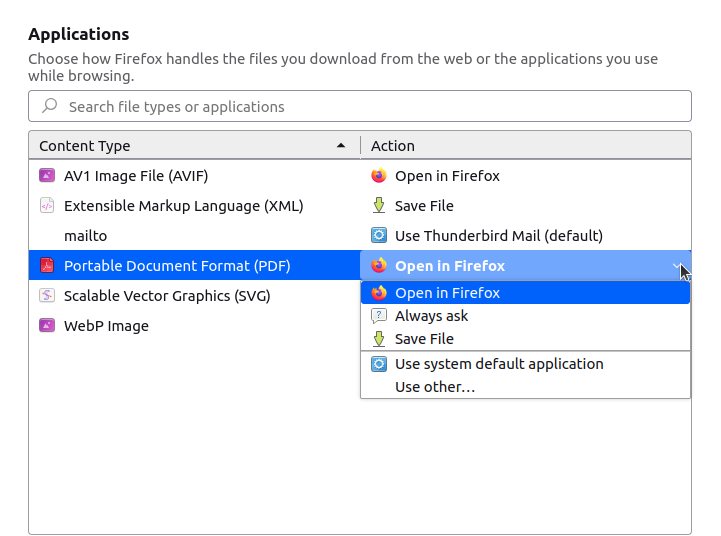The width and height of the screenshot is (721, 536).
Task: Click the Thunderbird Mail action icon for mailto
Action: [x=379, y=236]
